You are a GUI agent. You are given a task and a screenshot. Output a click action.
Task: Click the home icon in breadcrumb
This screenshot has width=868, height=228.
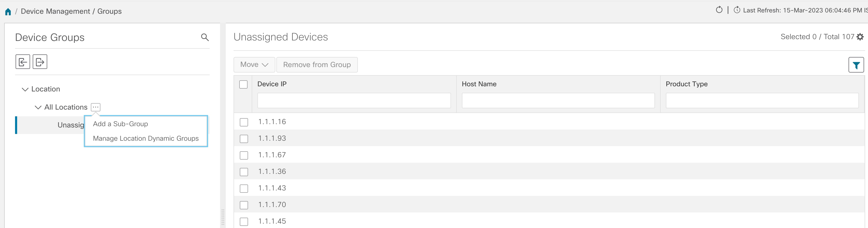[8, 12]
